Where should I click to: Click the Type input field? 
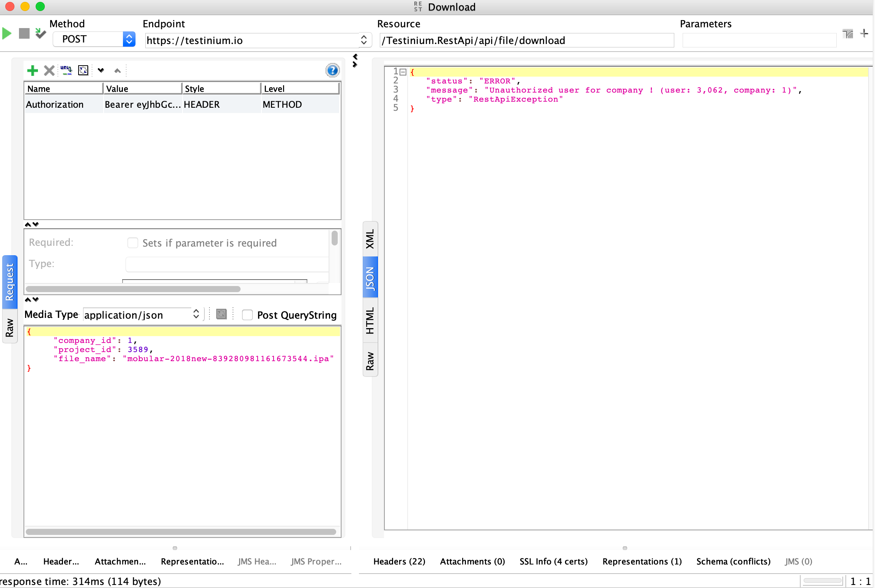[x=227, y=264]
